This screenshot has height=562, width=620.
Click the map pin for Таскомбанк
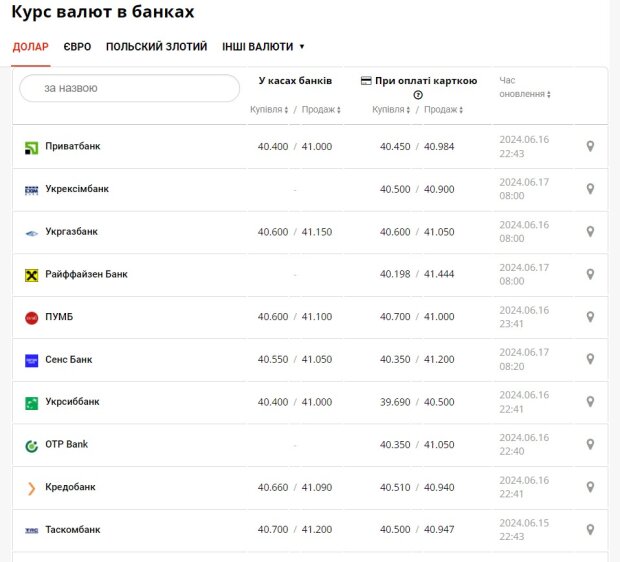[x=590, y=529]
